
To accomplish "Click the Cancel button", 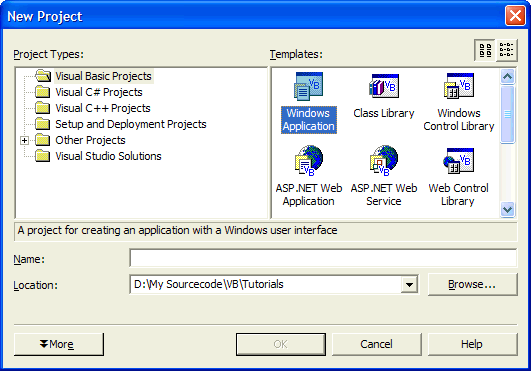I will (x=376, y=344).
